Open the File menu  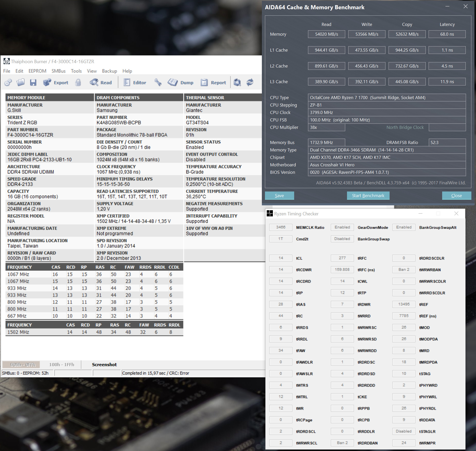(7, 71)
